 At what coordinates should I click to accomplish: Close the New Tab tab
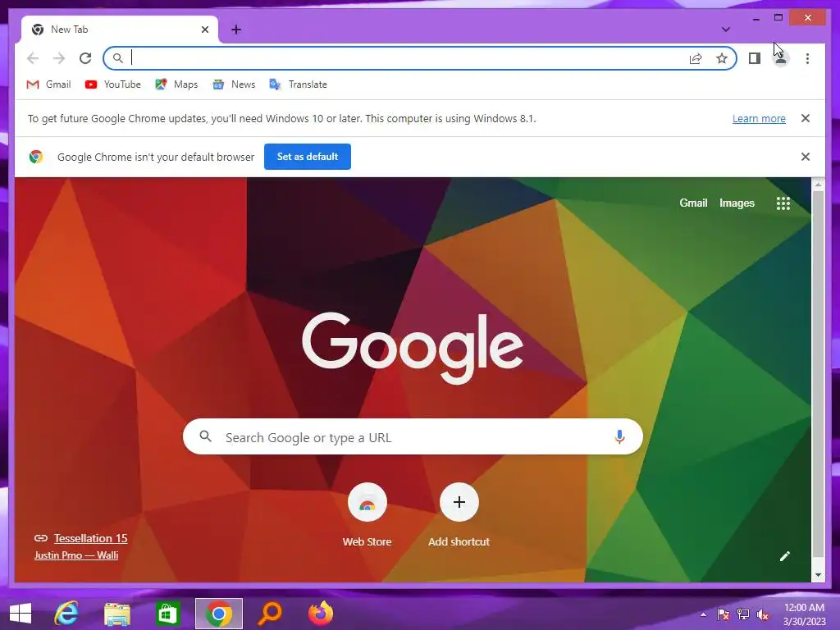point(204,30)
